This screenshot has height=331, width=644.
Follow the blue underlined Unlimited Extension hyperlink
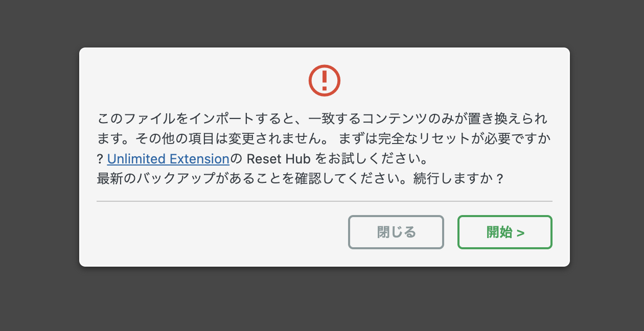(168, 159)
